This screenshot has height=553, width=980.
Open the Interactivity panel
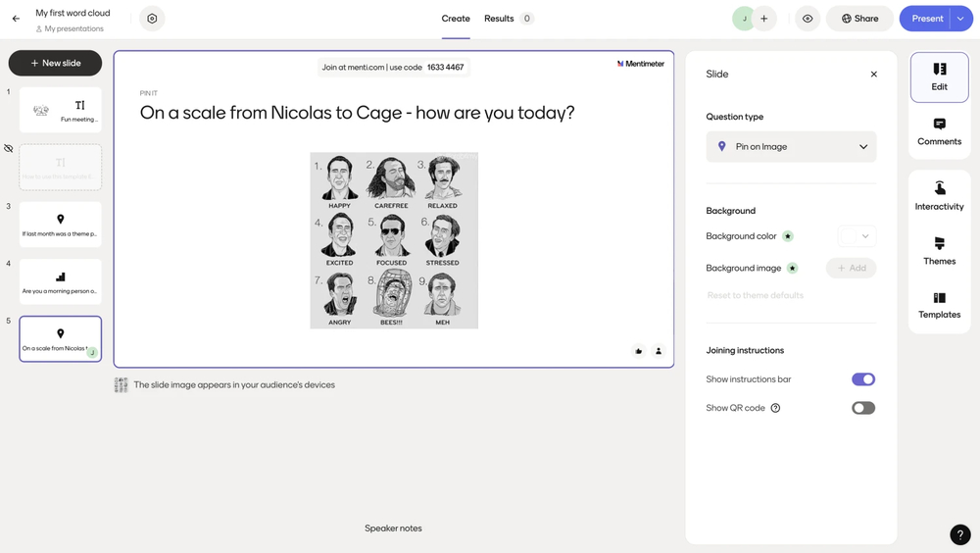(939, 195)
